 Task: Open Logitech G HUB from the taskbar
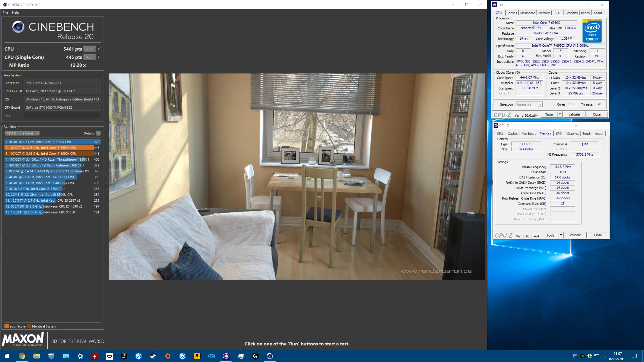[x=255, y=356]
